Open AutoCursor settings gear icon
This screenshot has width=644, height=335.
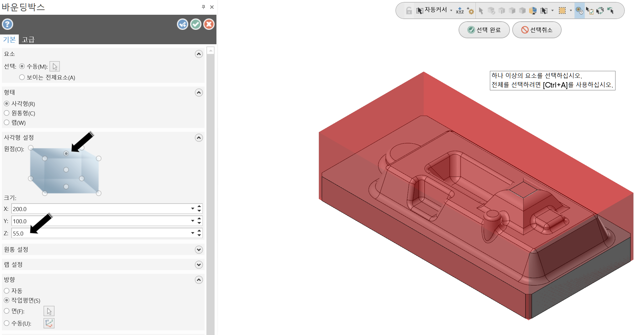click(x=470, y=11)
